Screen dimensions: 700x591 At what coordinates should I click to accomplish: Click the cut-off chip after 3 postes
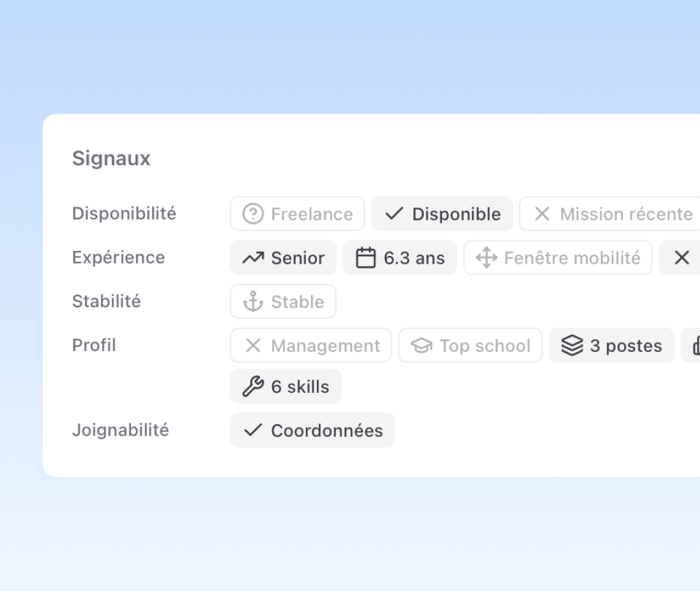[692, 345]
